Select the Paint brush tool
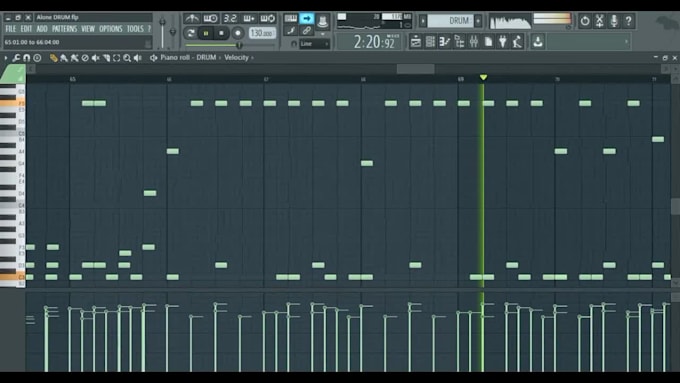Image resolution: width=680 pixels, height=383 pixels. 64,58
